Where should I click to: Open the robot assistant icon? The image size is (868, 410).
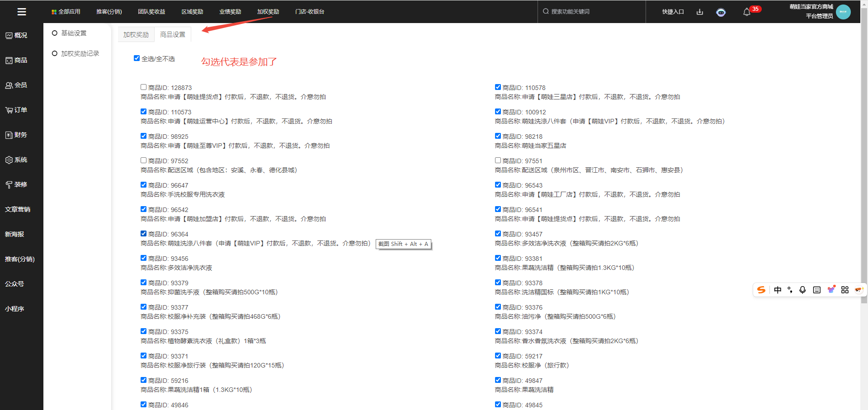tap(721, 12)
